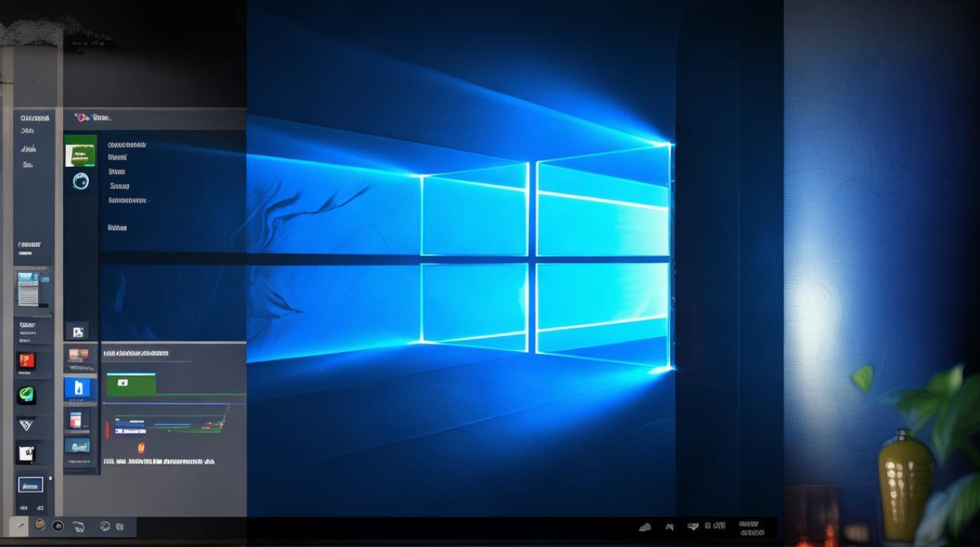Screen dimensions: 980x547
Task: Click the cloud-shaped icon in system tray
Action: [645, 526]
